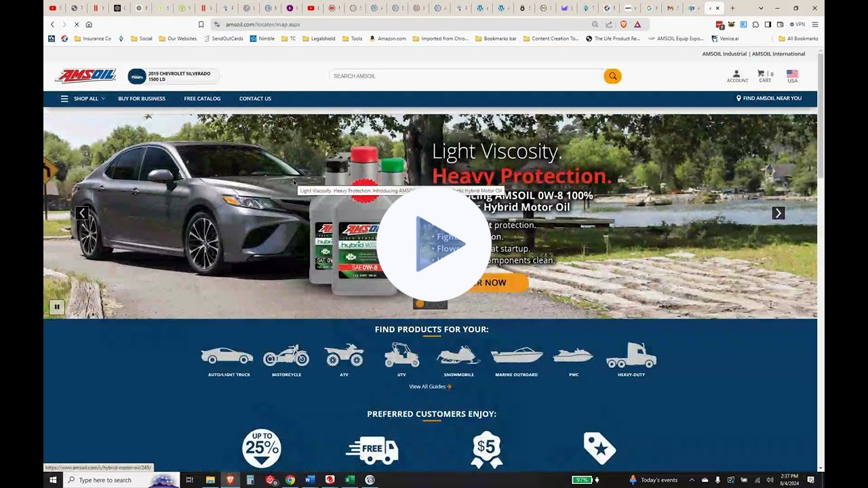
Task: Toggle the browser VPN control
Action: [x=797, y=24]
